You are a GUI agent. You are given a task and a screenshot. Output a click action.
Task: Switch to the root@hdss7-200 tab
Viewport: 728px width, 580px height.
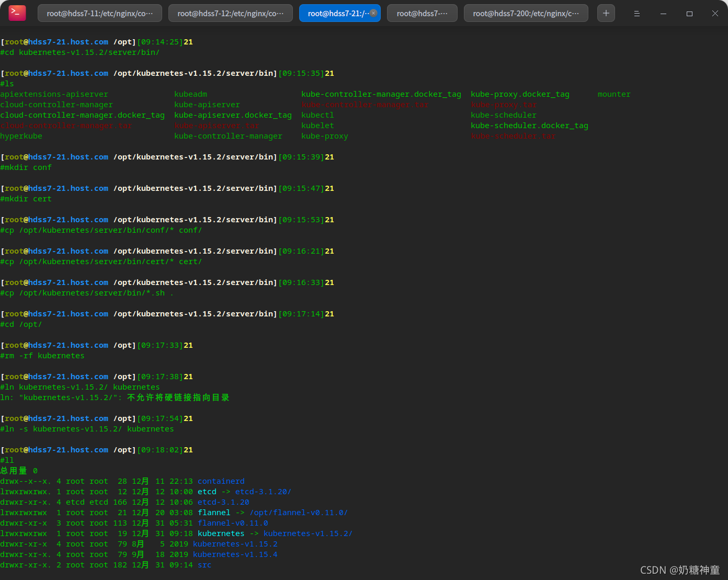coord(526,13)
